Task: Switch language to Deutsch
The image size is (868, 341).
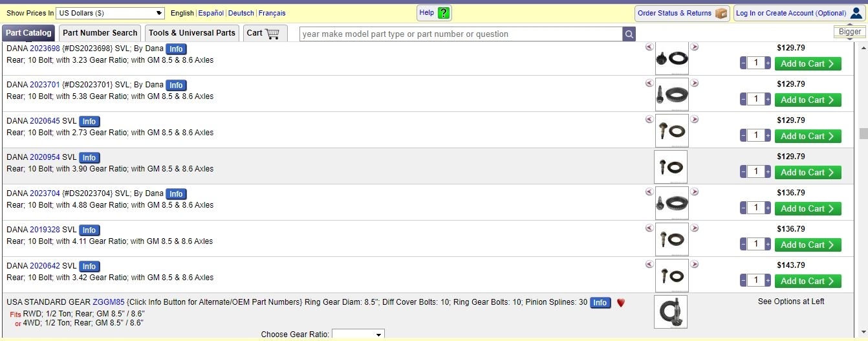Action: [241, 13]
